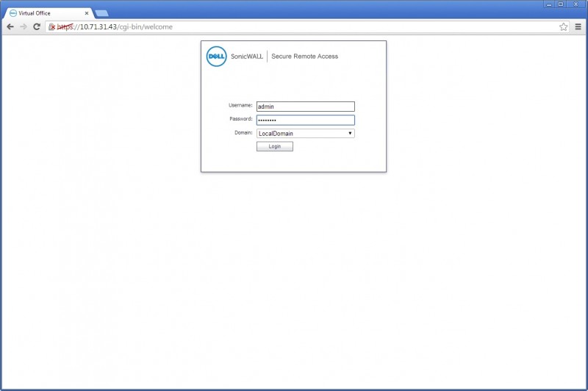
Task: Click the Secure Remote Access heading
Action: point(304,57)
